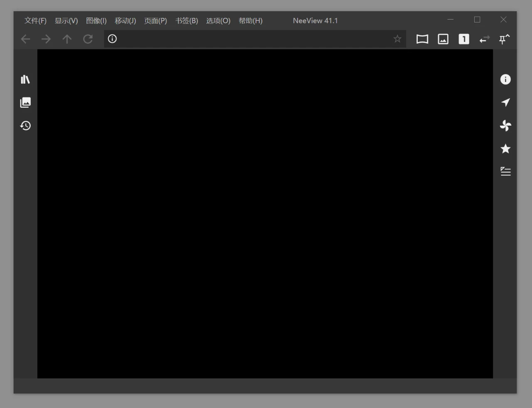This screenshot has height=408, width=532.
Task: Open the 图像(I) menu
Action: 96,21
